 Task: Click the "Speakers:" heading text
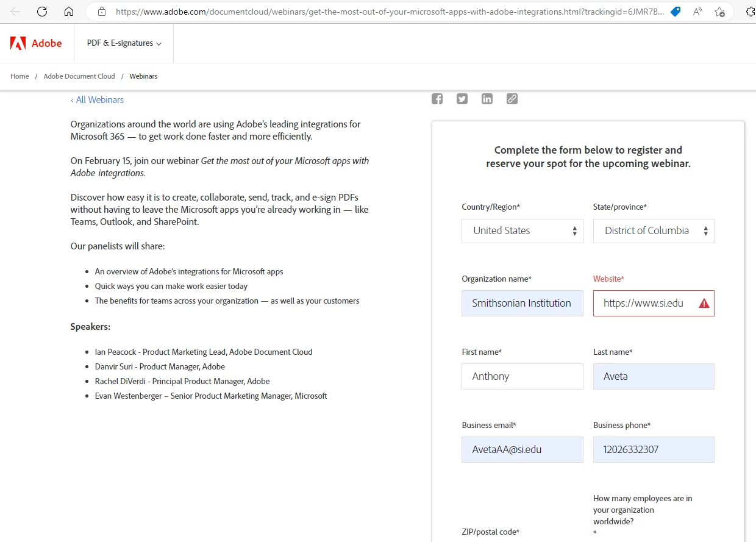(x=90, y=327)
